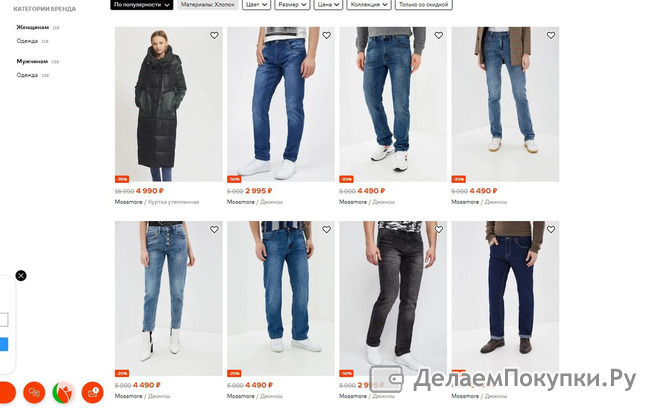
Task: Expand the 'Размер' filter dropdown
Action: click(292, 5)
